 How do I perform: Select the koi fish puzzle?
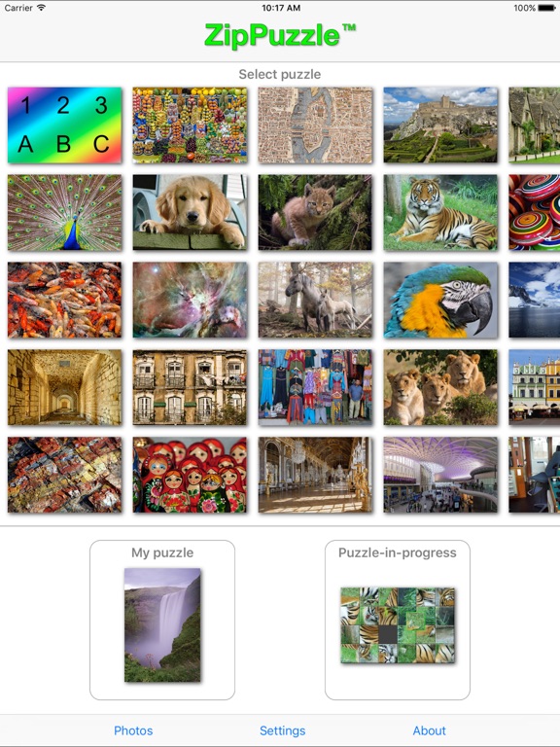click(x=65, y=301)
